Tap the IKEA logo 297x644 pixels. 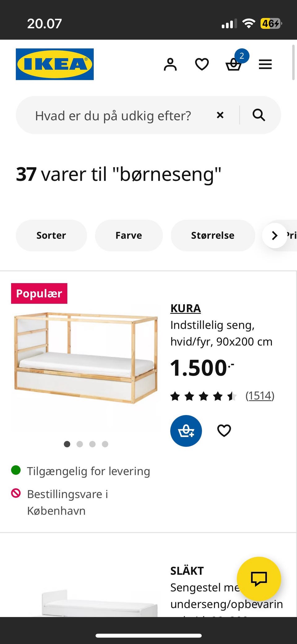[55, 64]
